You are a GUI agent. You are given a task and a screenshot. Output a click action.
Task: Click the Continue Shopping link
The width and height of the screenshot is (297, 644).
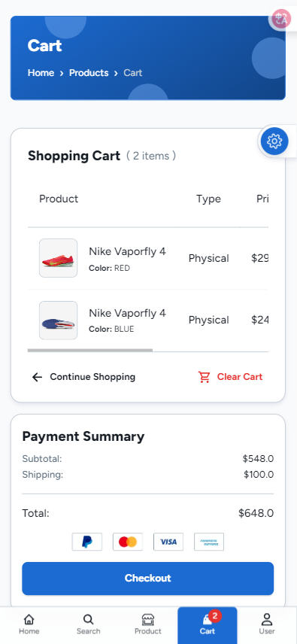coord(92,377)
